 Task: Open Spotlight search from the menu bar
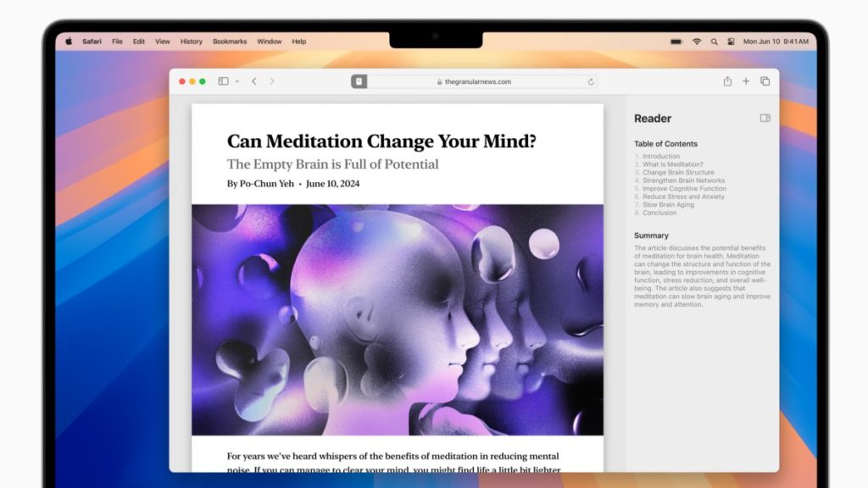[715, 41]
